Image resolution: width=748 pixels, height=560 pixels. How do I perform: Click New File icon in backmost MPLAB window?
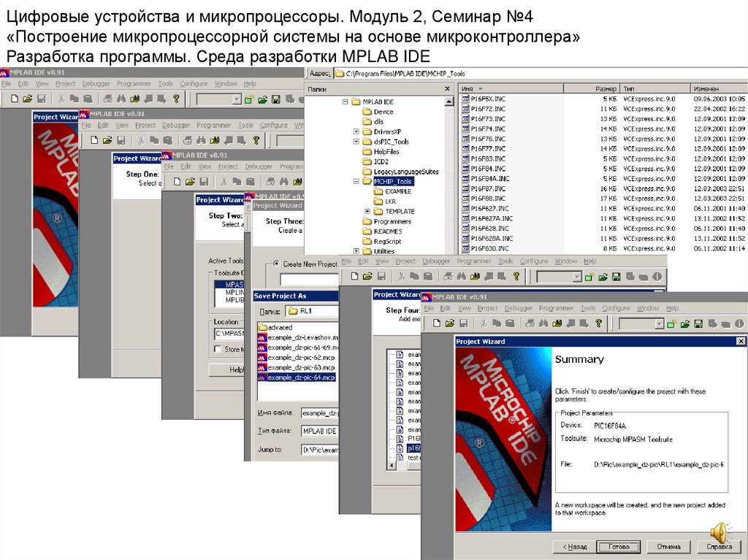pyautogui.click(x=15, y=99)
